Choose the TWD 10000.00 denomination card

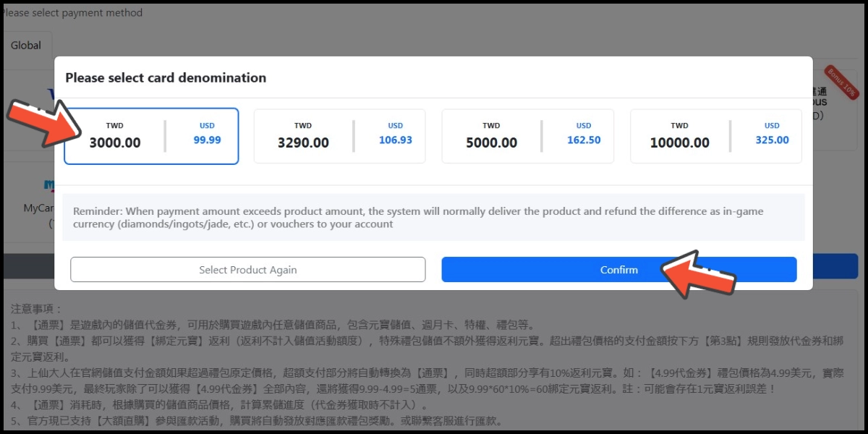pos(716,136)
